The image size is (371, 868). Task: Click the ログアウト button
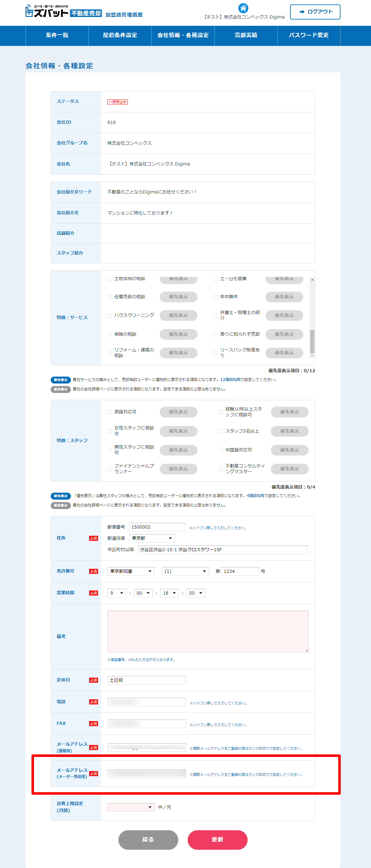(315, 12)
